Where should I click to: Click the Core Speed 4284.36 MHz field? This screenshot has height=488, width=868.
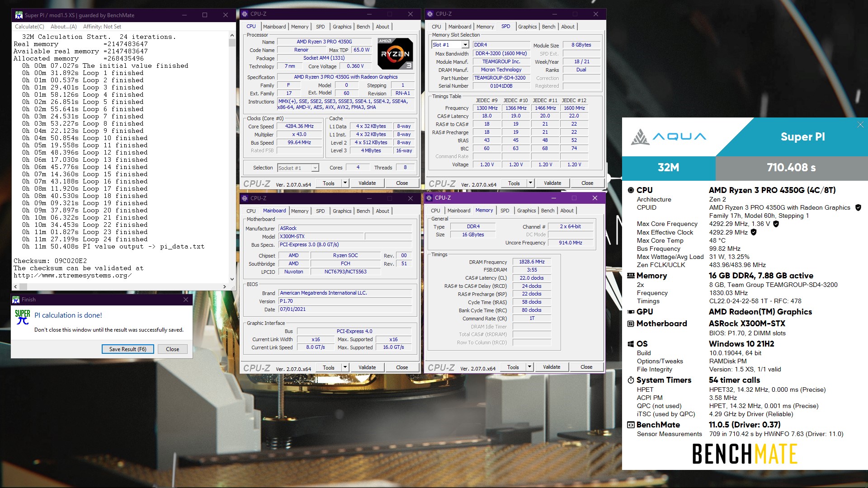pos(299,127)
